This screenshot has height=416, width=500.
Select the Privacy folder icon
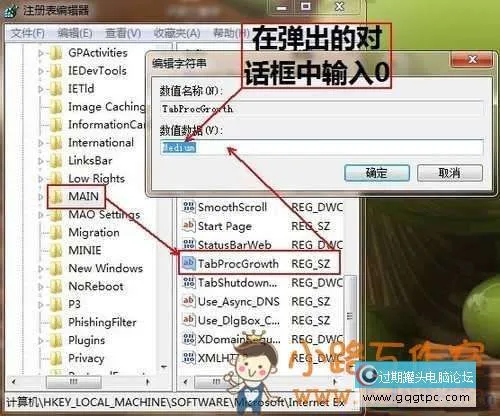pos(56,359)
